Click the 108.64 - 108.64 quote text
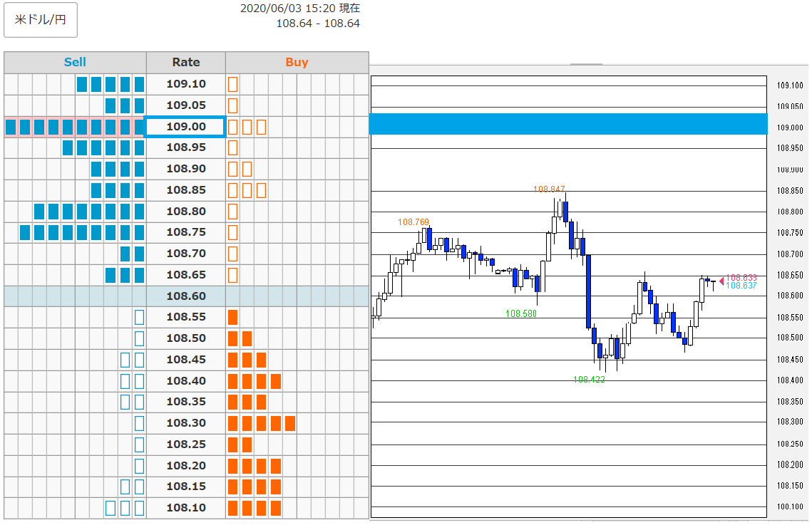Screen dimensions: 812x525 (318, 24)
